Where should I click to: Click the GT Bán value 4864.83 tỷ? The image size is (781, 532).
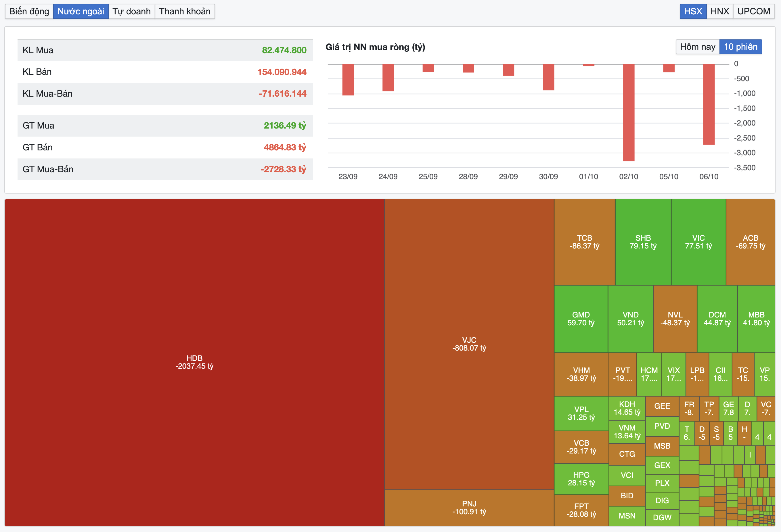(285, 147)
